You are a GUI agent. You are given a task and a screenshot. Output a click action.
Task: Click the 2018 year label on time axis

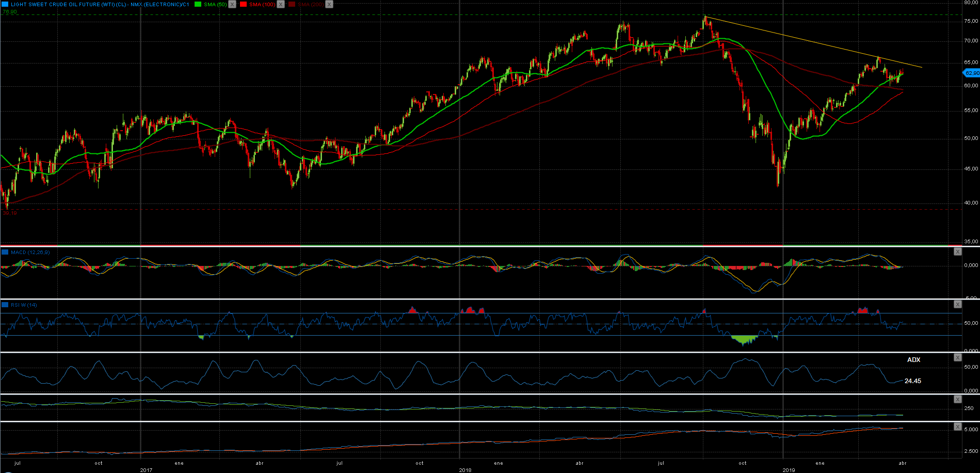click(x=465, y=470)
